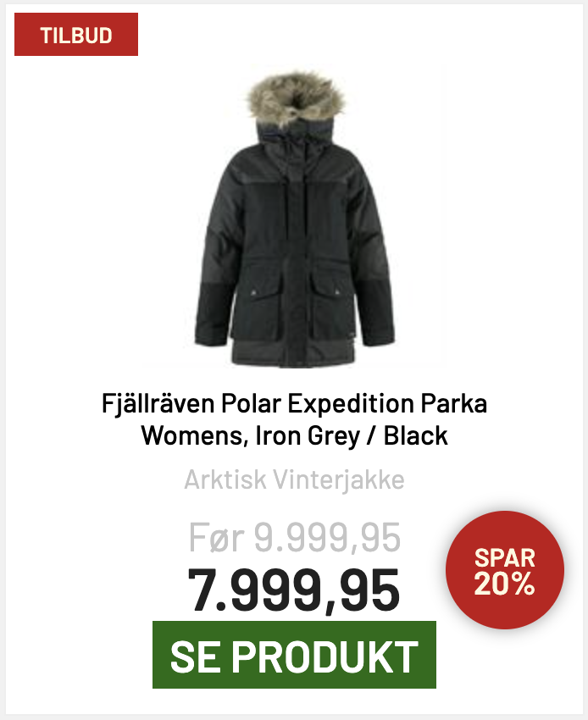Screen dimensions: 588x720
Task: Click the fur-trimmed hood of the jacket
Action: point(296,99)
